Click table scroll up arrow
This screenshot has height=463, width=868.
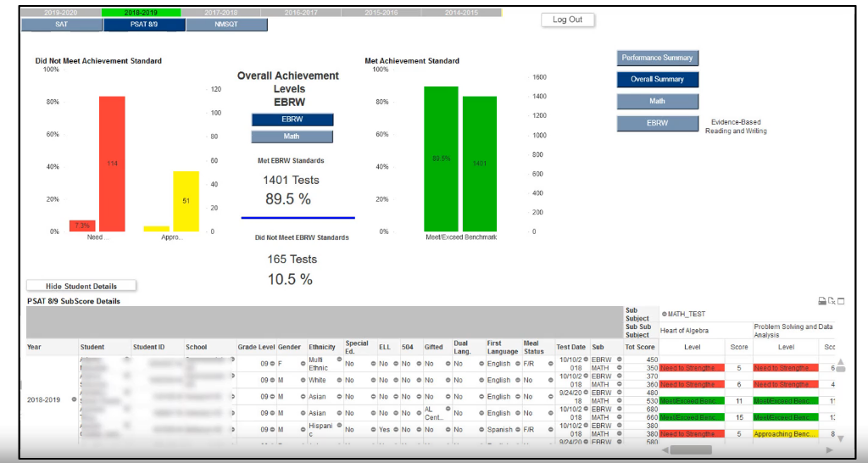click(840, 362)
